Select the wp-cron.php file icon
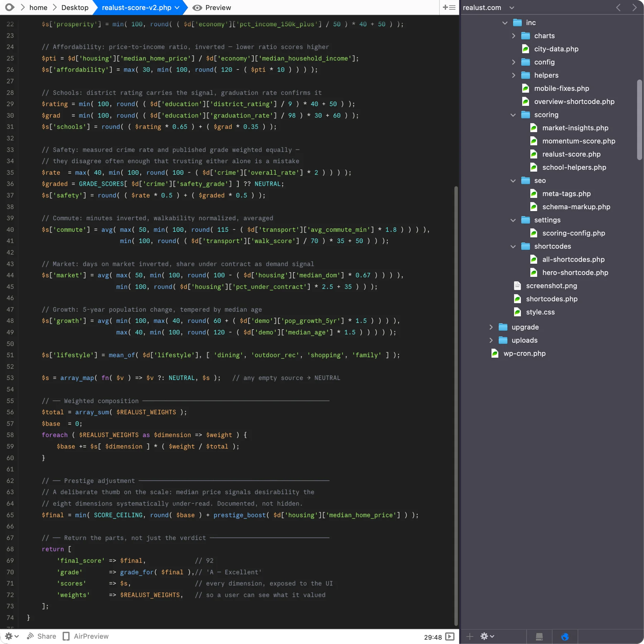 [495, 353]
